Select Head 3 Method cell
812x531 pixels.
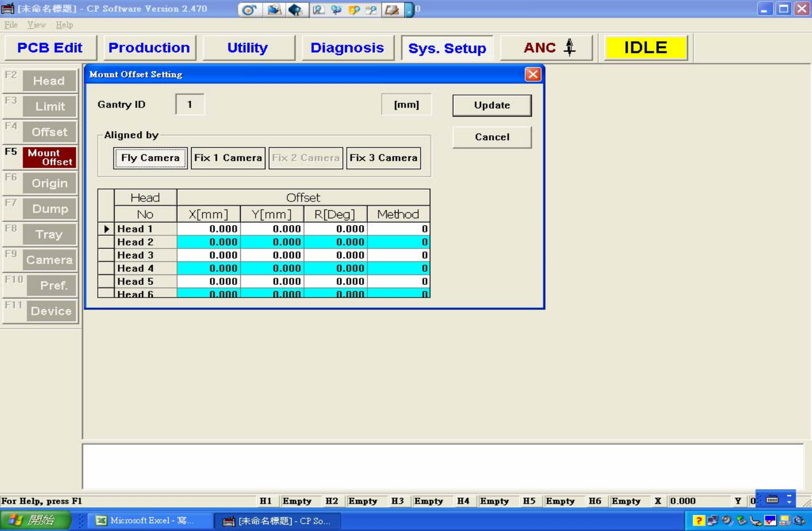pos(399,255)
